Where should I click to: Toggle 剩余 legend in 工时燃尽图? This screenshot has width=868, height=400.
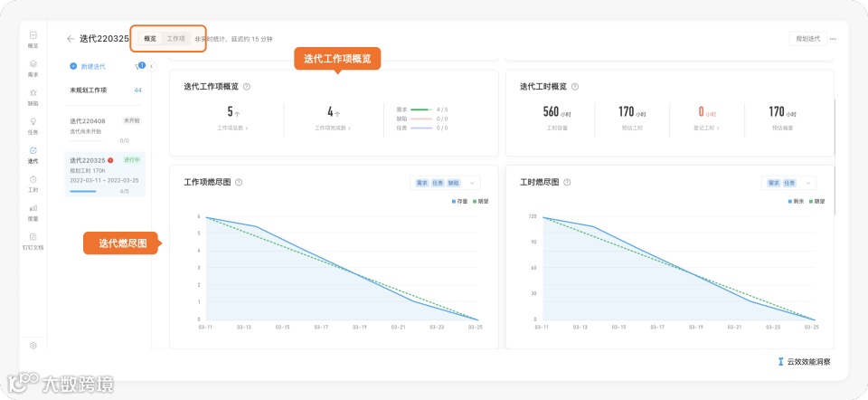point(796,202)
